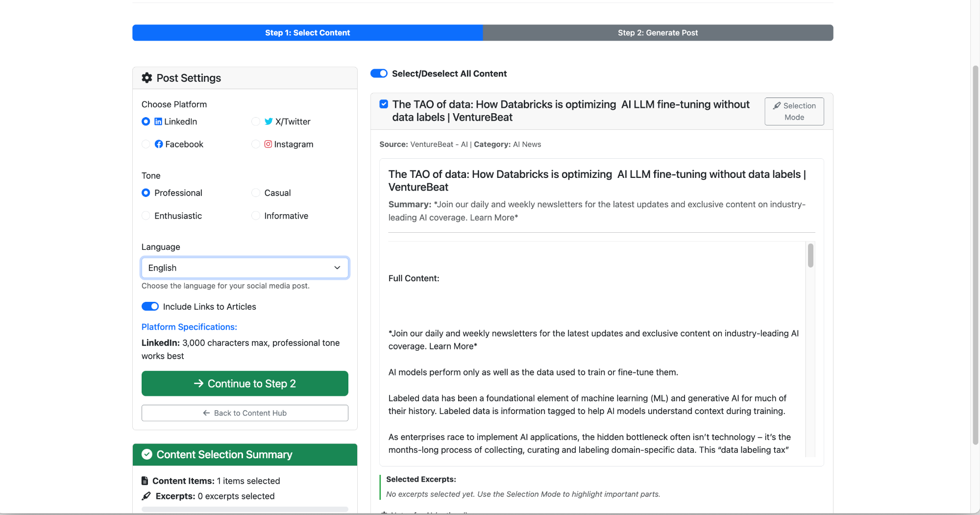Click the document icon beside Content Items
This screenshot has width=980, height=515.
tap(145, 481)
